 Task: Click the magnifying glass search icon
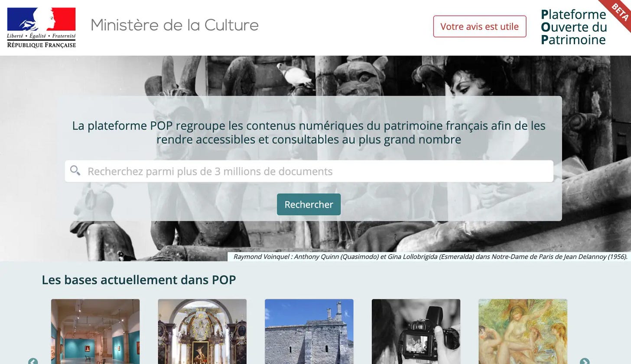click(75, 171)
